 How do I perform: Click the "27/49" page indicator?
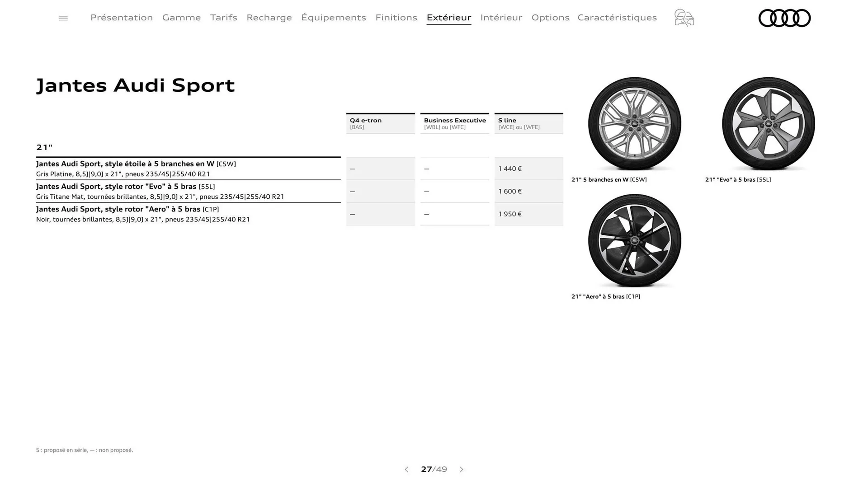[434, 469]
